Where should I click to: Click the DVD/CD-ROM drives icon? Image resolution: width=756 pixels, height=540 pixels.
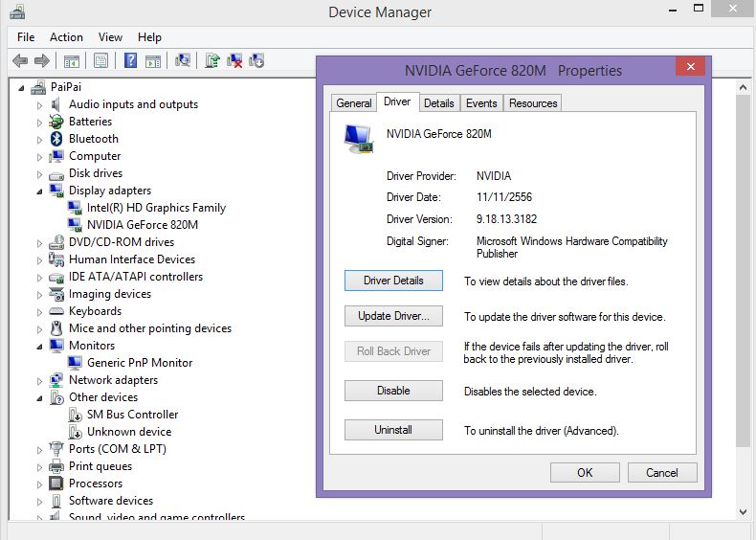56,242
